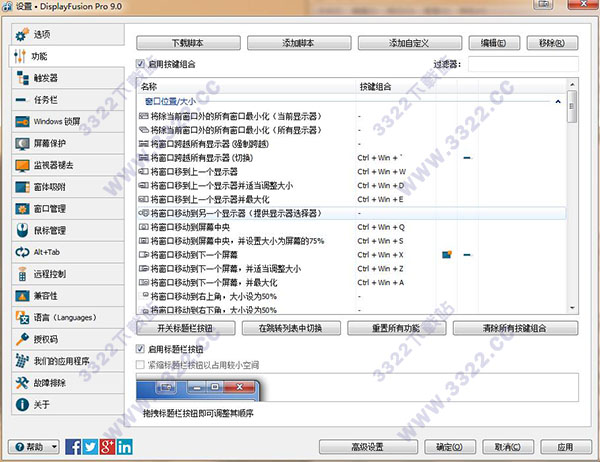
Task: Open the 帮助 dropdown arrow
Action: click(54, 447)
